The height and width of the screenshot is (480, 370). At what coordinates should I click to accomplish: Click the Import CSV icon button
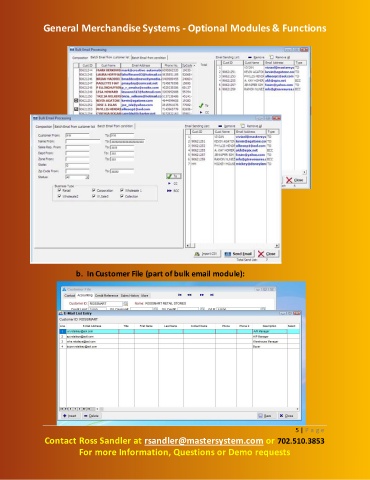[x=207, y=254]
